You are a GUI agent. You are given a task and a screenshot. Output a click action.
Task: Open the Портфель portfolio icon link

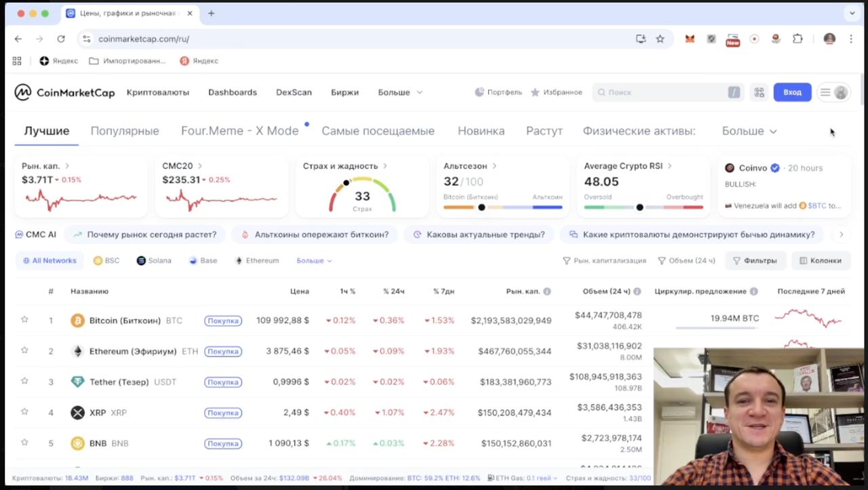[x=498, y=92]
